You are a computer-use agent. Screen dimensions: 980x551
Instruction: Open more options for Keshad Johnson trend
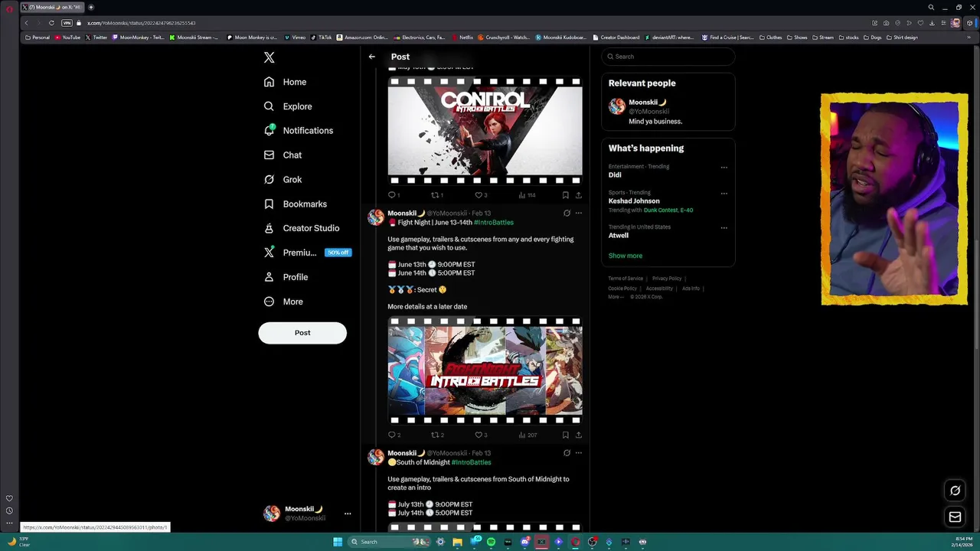[x=724, y=194]
